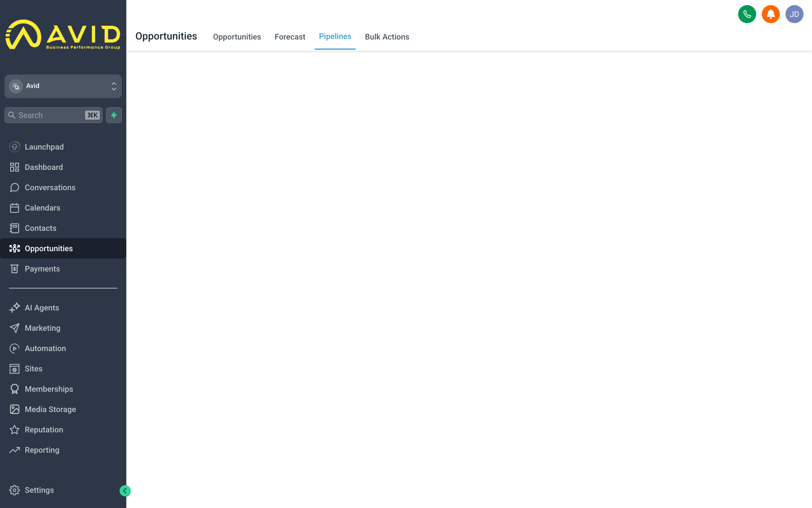
Task: Click the Launchpad sidebar icon
Action: pyautogui.click(x=14, y=147)
